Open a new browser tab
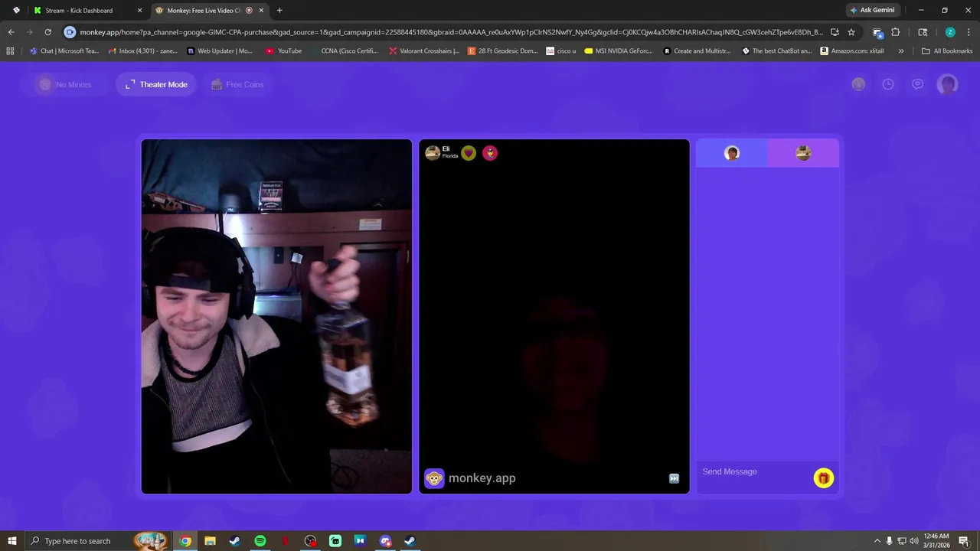The image size is (980, 551). (x=279, y=10)
